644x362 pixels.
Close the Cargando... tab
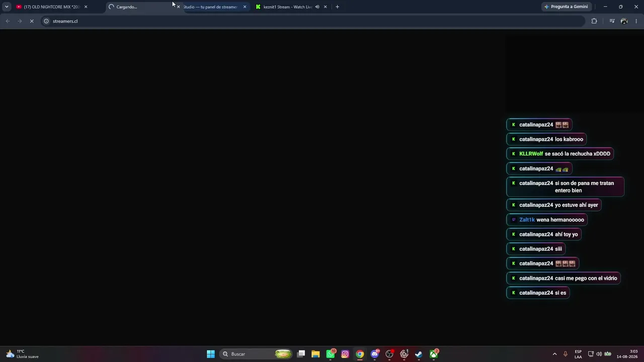coord(178,7)
